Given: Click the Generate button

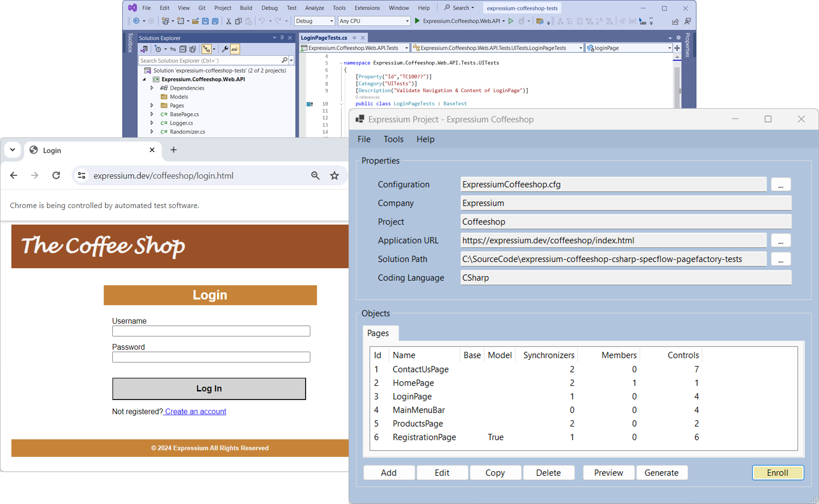Looking at the screenshot, I should coord(661,472).
